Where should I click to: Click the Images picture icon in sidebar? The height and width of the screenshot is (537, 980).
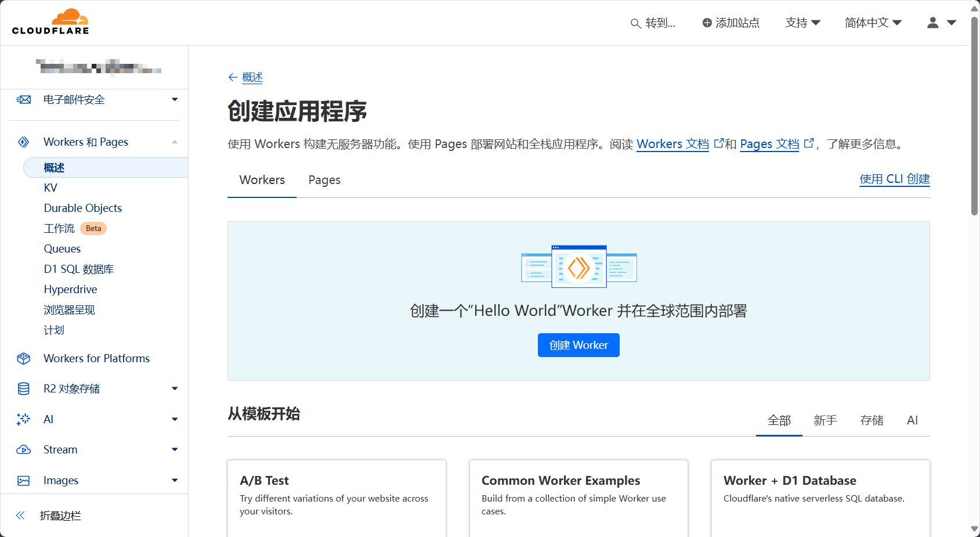coord(24,481)
